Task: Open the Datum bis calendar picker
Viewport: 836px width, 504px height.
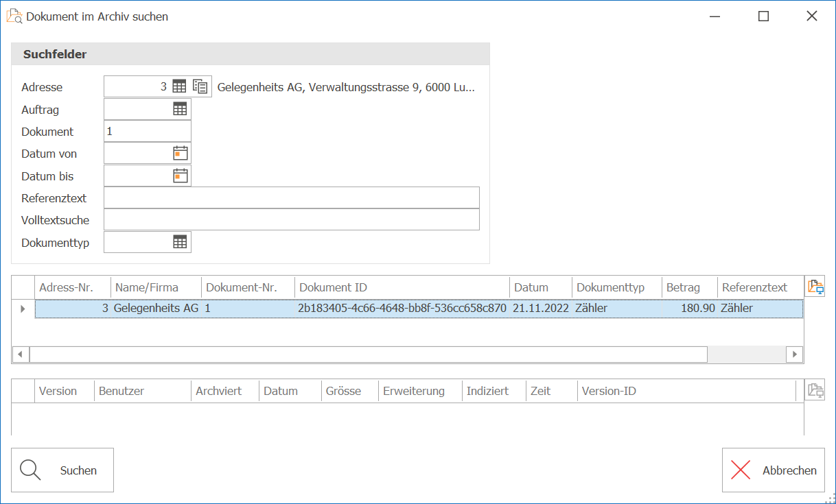Action: click(x=180, y=176)
